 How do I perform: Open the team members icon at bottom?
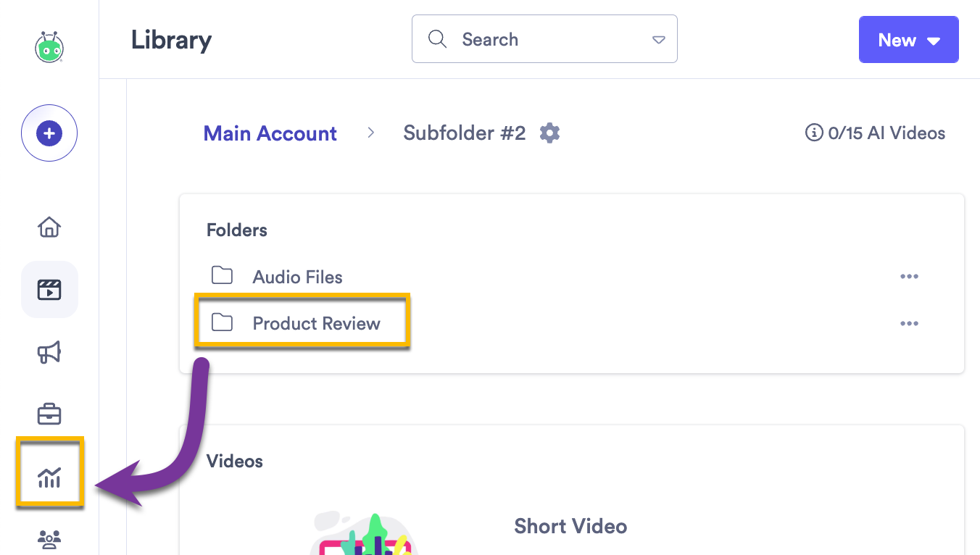49,539
